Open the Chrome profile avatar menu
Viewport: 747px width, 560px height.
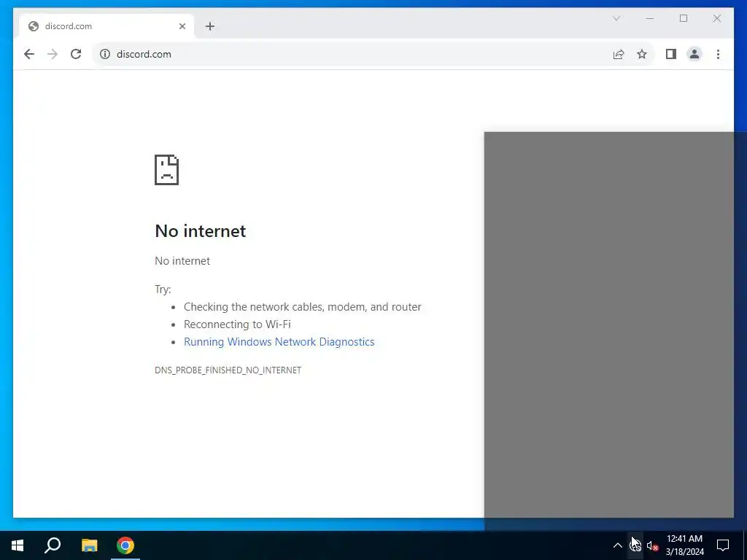point(694,54)
